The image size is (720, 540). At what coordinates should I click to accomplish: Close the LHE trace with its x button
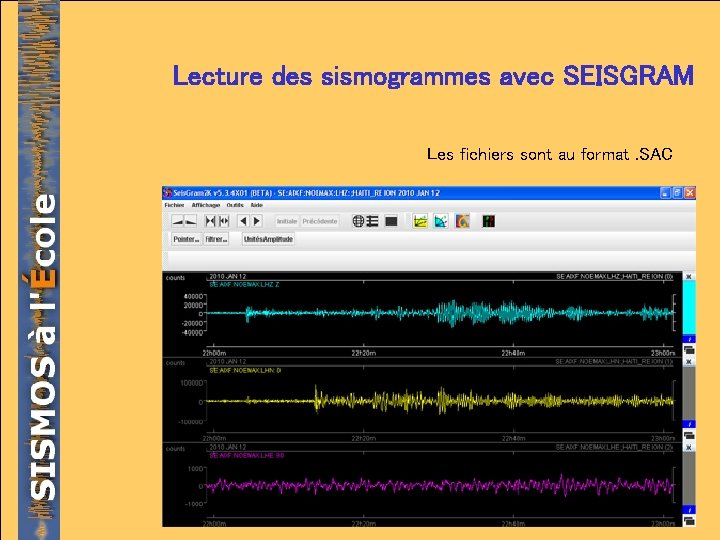pyautogui.click(x=689, y=447)
